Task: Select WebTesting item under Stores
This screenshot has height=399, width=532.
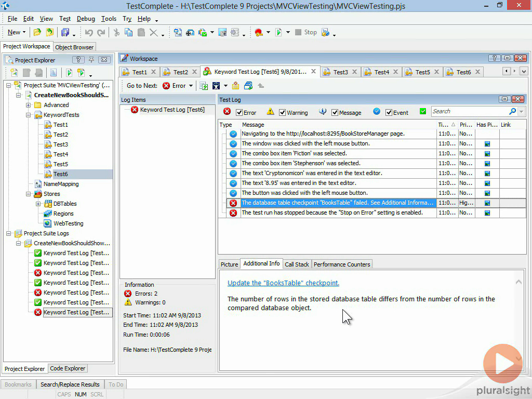Action: click(x=68, y=223)
